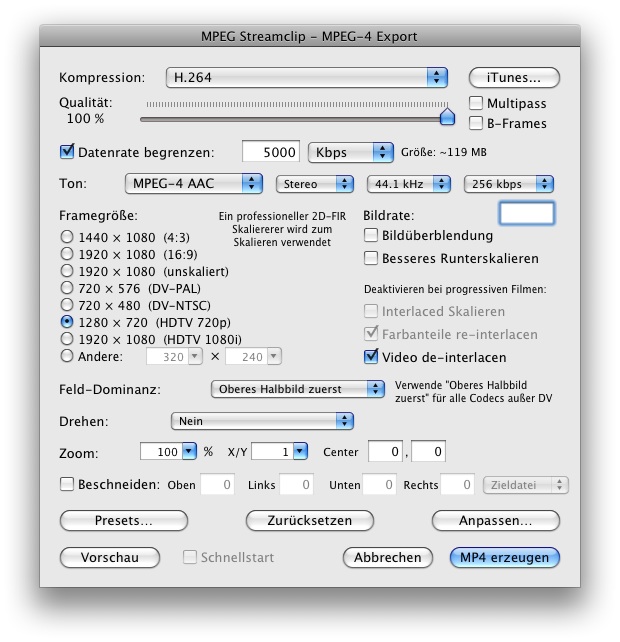620x642 pixels.
Task: Click the Presets... button
Action: tap(124, 521)
